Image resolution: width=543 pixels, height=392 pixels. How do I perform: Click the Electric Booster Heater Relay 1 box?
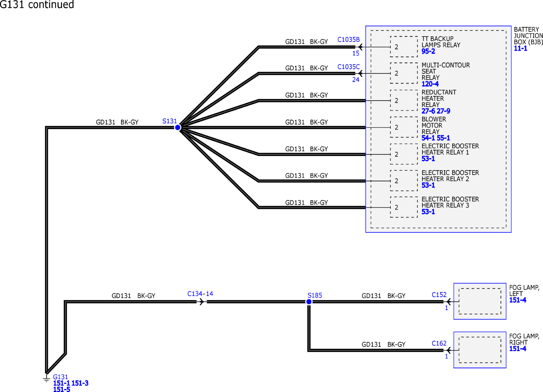[404, 154]
